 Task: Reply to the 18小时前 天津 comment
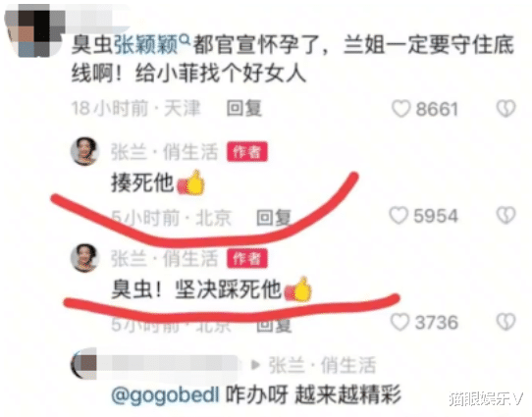(244, 109)
